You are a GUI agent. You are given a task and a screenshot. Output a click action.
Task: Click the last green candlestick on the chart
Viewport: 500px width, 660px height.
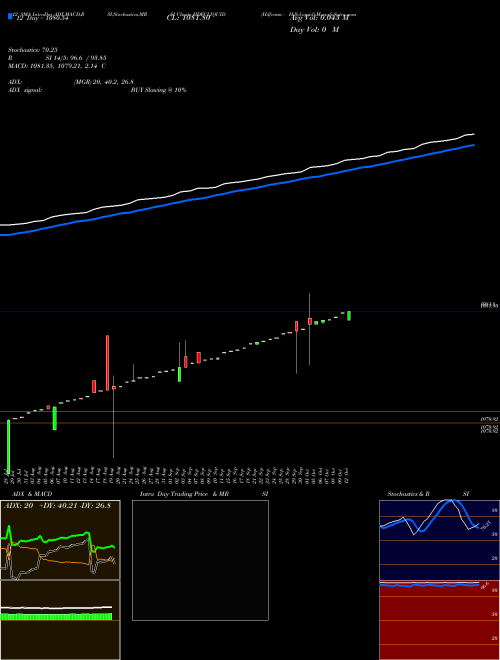tap(349, 316)
